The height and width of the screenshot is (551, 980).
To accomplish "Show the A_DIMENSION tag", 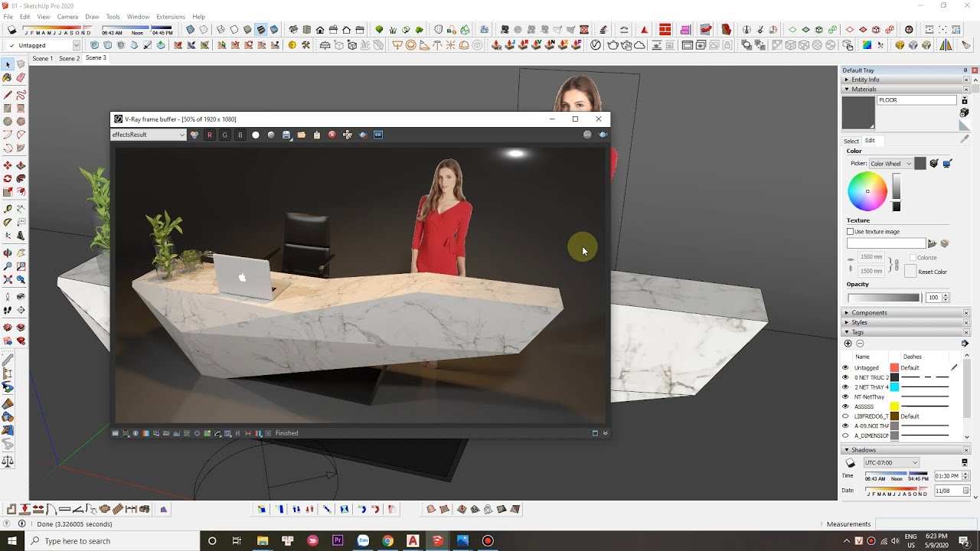I will point(845,435).
